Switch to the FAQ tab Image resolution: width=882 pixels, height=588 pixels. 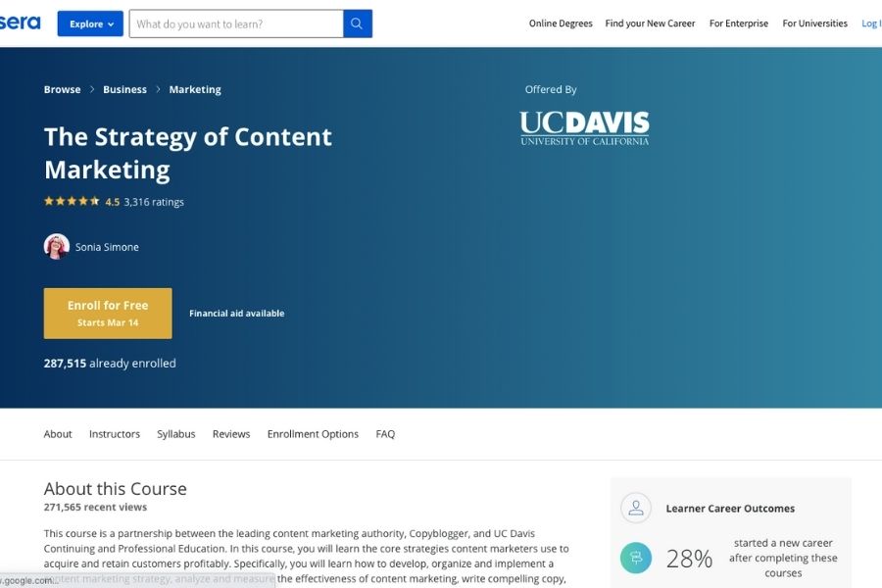(x=385, y=434)
